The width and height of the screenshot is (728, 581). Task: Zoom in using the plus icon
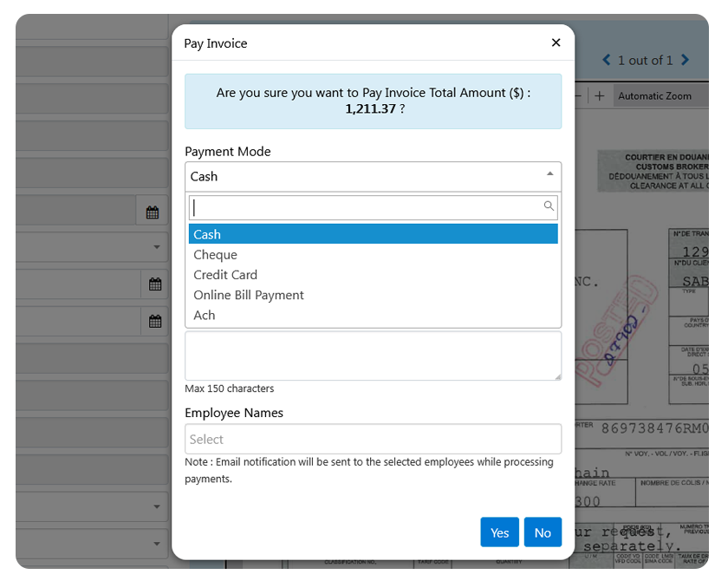(x=599, y=95)
